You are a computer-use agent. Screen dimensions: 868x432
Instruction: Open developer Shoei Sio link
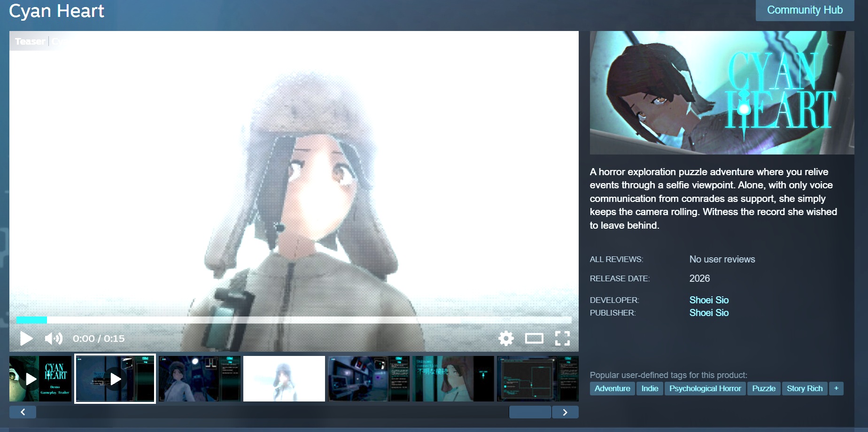[x=709, y=300]
